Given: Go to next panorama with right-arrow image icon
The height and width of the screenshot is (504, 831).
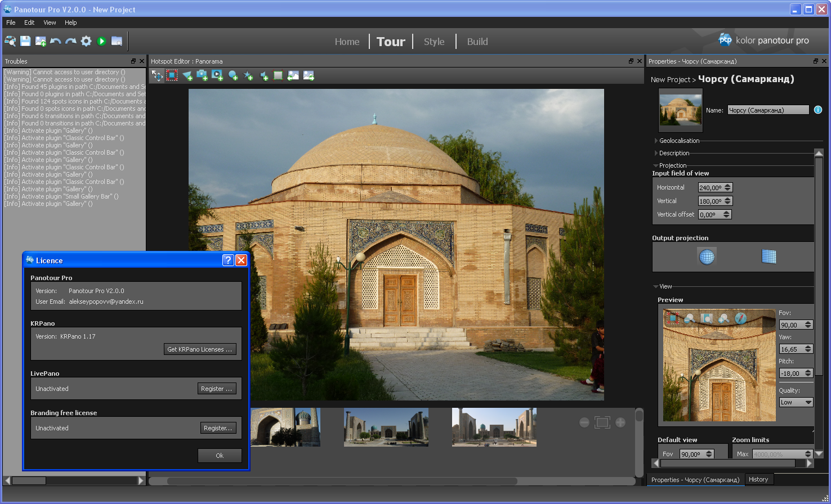Looking at the screenshot, I should 309,75.
